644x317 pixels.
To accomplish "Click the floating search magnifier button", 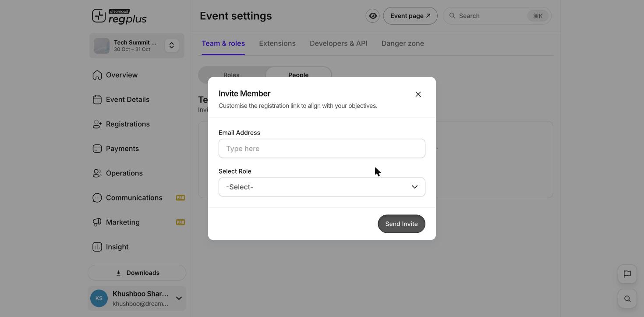I will click(x=627, y=299).
